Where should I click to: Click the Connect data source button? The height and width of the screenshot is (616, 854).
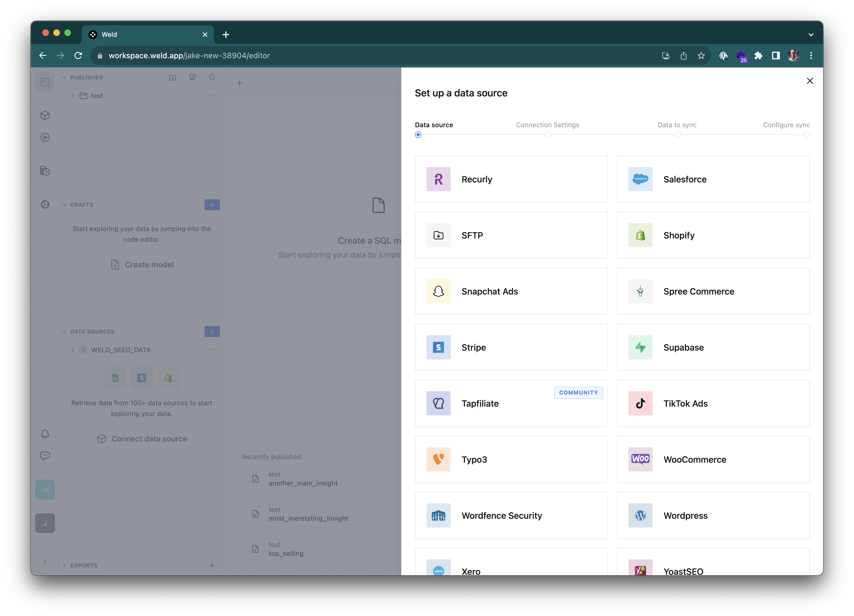point(142,439)
